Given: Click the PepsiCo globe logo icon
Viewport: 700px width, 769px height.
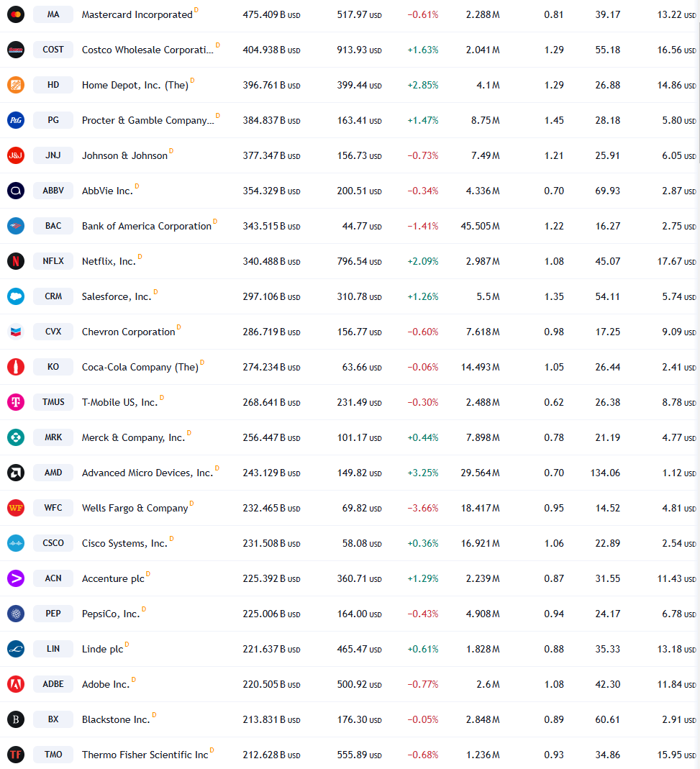Looking at the screenshot, I should [16, 614].
